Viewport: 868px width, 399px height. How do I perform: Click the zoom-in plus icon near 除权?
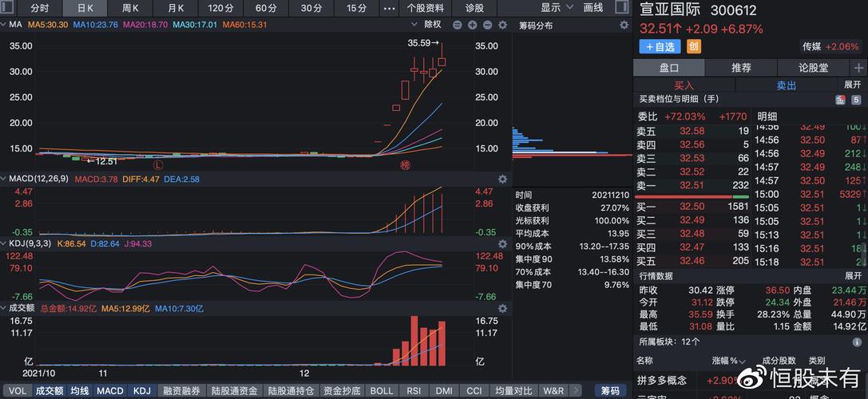(x=473, y=25)
